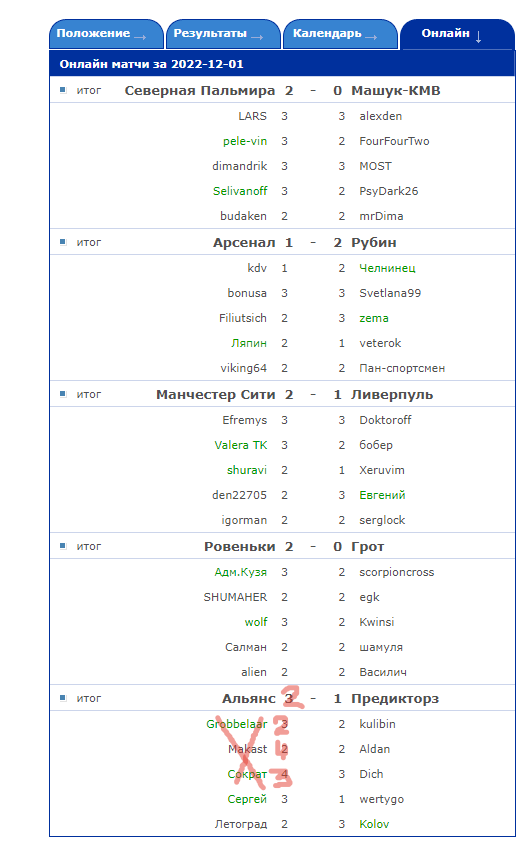Open the Календарь tab
Image resolution: width=532 pixels, height=861 pixels.
click(340, 34)
